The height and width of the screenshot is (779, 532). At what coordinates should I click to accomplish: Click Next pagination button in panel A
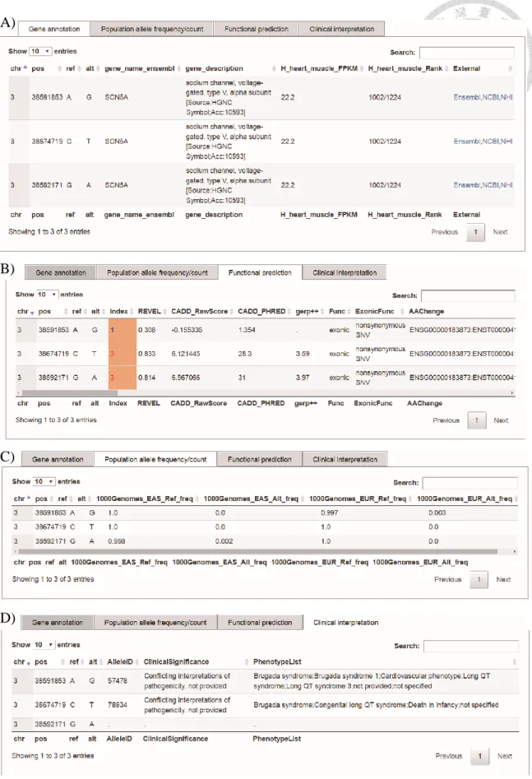pyautogui.click(x=500, y=232)
